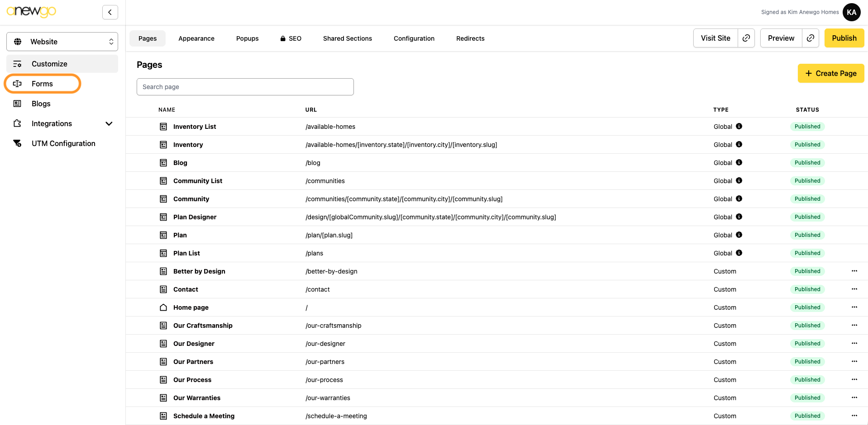Open the three-dot menu for Home page
The image size is (868, 425).
tap(854, 307)
